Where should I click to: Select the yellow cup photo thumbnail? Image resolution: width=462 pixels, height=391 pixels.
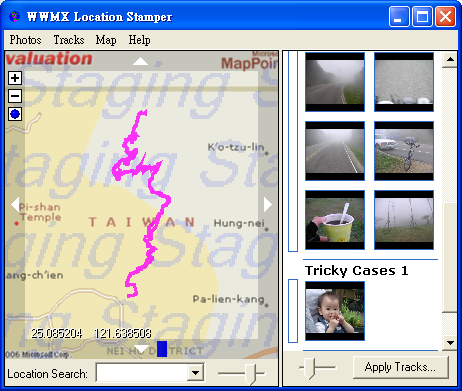pyautogui.click(x=335, y=220)
